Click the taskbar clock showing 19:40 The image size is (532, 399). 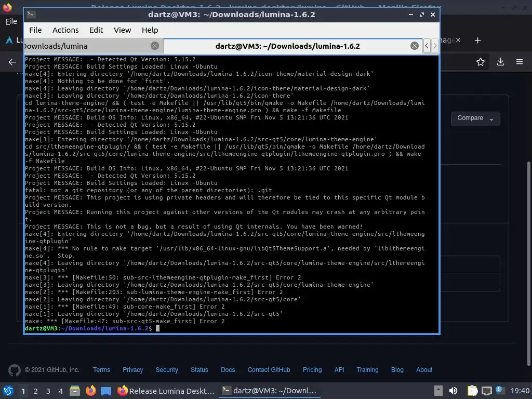click(520, 391)
